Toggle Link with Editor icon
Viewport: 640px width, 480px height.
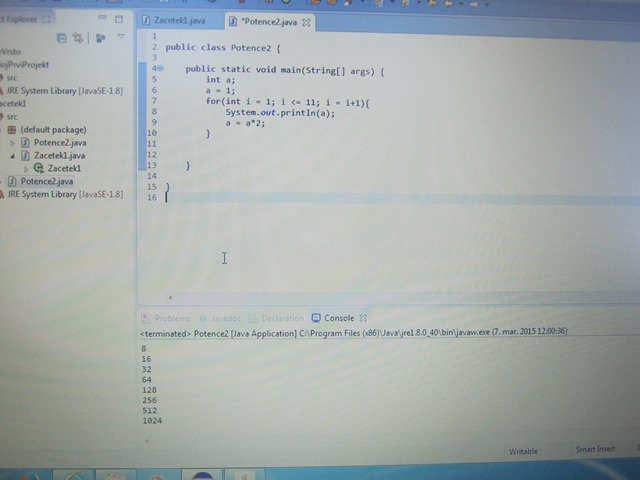point(76,38)
